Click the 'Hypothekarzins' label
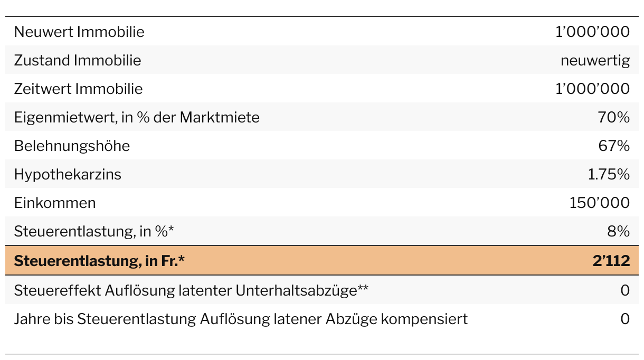Viewport: 644px width, 360px height. (68, 174)
